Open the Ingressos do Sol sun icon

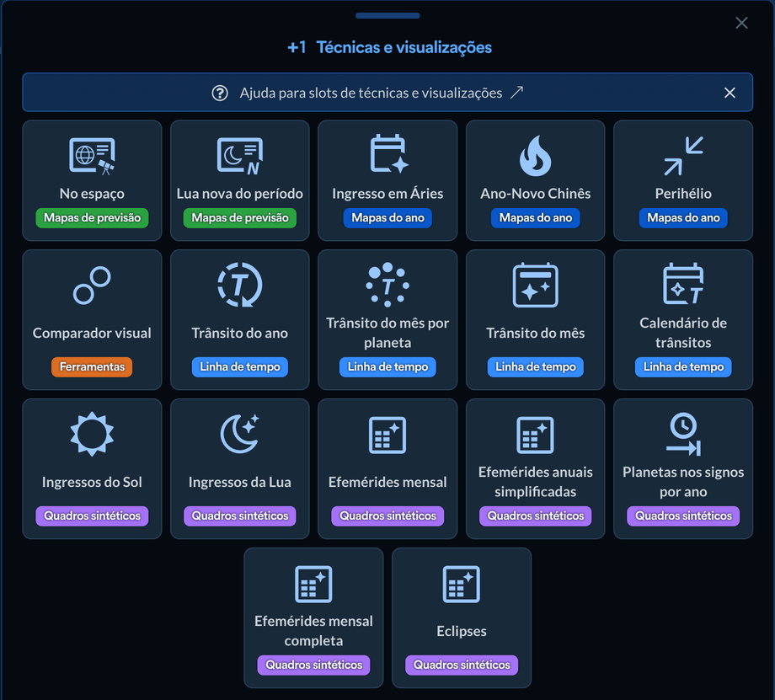(92, 434)
